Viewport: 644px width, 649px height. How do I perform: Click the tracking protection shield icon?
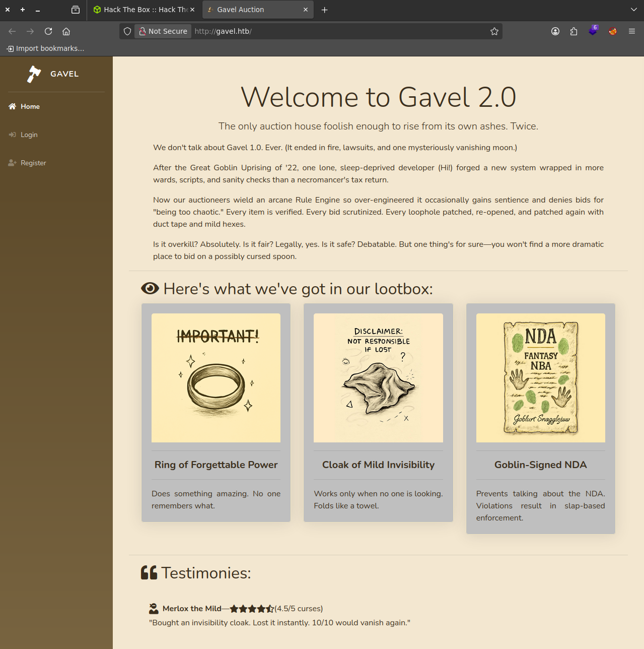(127, 31)
